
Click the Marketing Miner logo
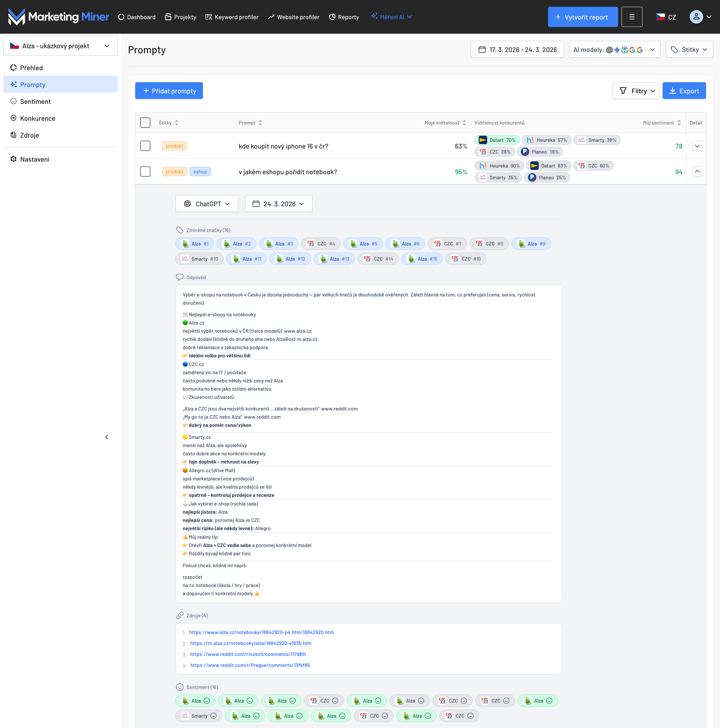(58, 17)
